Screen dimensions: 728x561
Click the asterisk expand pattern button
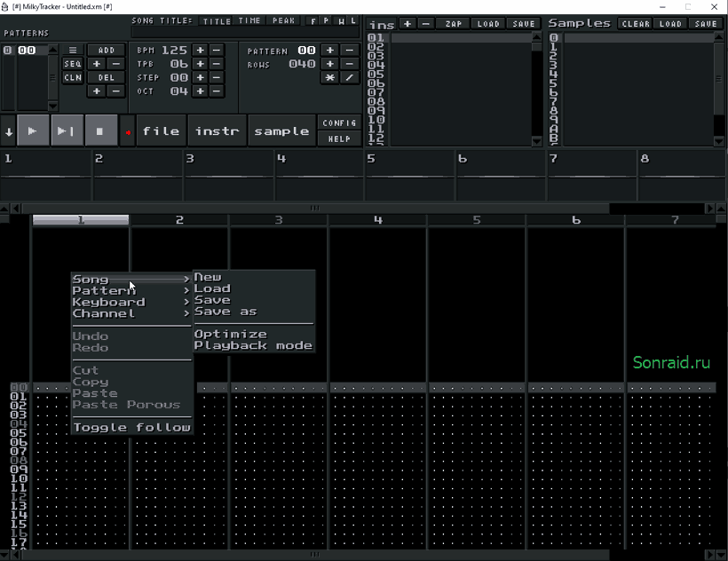pyautogui.click(x=329, y=77)
